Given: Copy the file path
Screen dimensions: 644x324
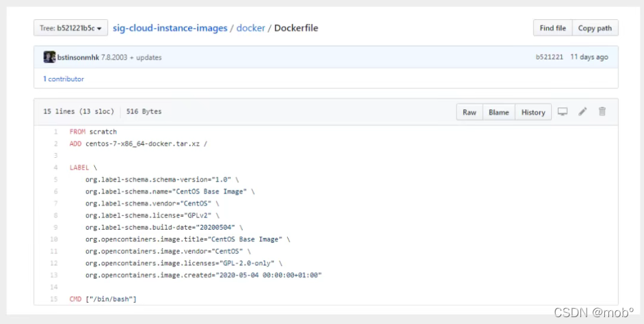Looking at the screenshot, I should click(595, 28).
